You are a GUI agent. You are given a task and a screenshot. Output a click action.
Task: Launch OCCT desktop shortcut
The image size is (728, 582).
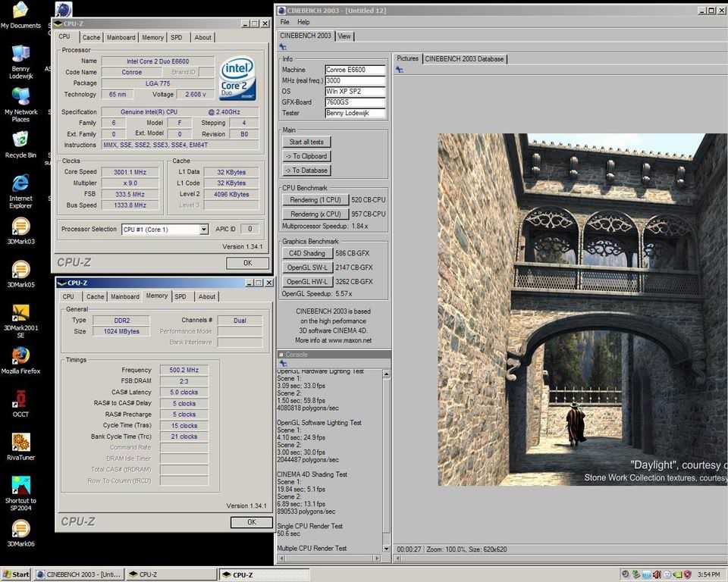pos(20,404)
